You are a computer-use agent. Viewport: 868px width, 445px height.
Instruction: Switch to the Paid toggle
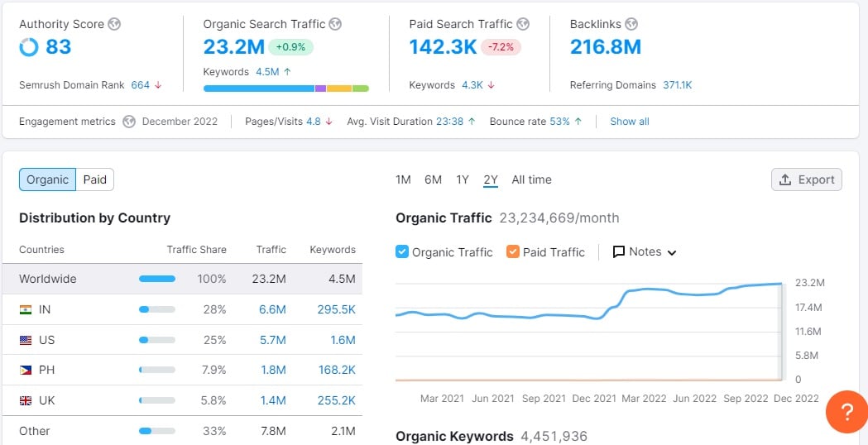[x=95, y=179]
